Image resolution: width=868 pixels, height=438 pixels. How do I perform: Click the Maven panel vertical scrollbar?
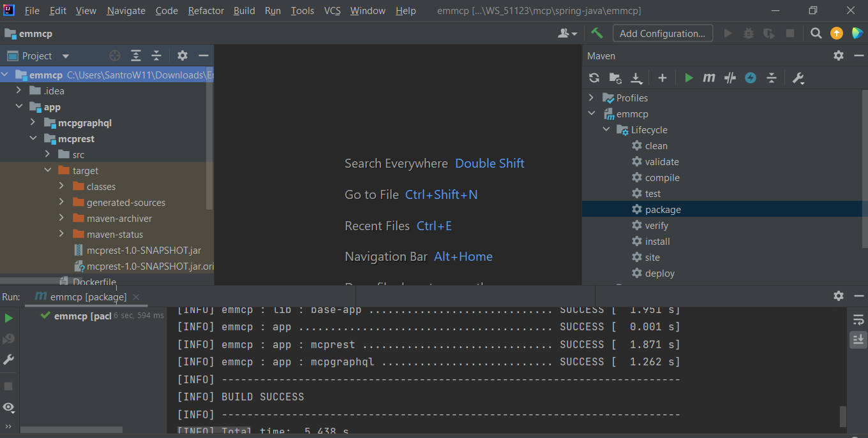tap(865, 168)
